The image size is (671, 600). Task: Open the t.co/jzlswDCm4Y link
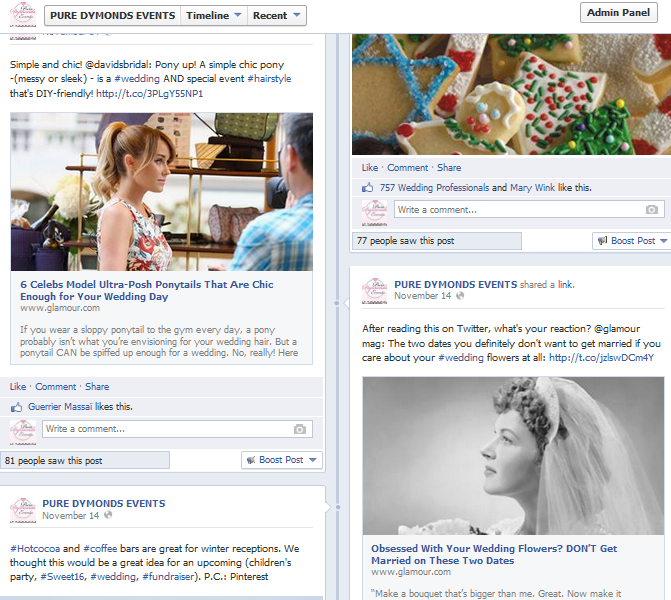click(x=601, y=358)
